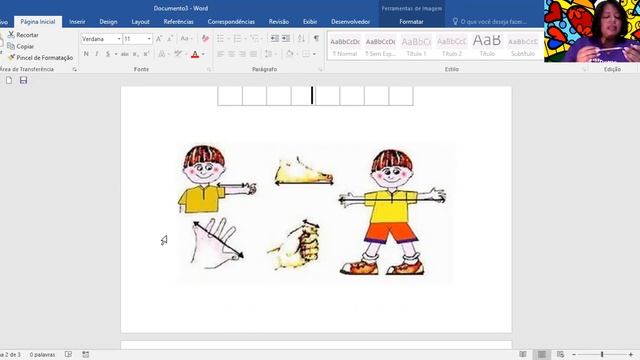Toggle show paragraph marks (¶)
This screenshot has height=360, width=640.
[x=316, y=39]
